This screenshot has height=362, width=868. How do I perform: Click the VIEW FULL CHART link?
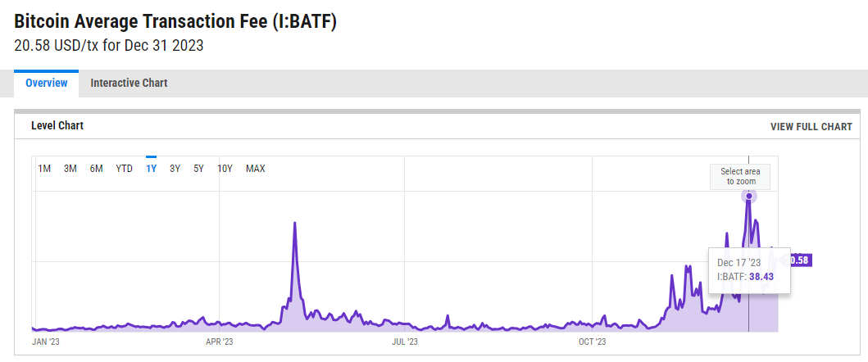click(x=811, y=127)
